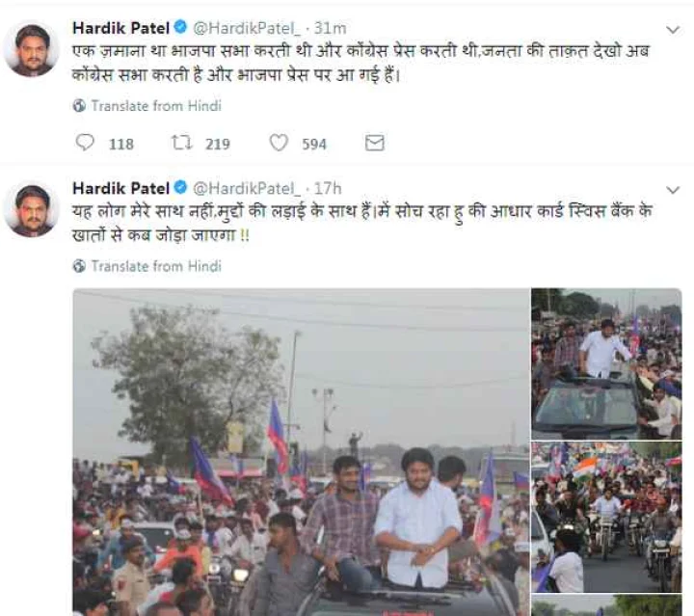Expand the options chevron on the 31m tweet

(x=673, y=30)
